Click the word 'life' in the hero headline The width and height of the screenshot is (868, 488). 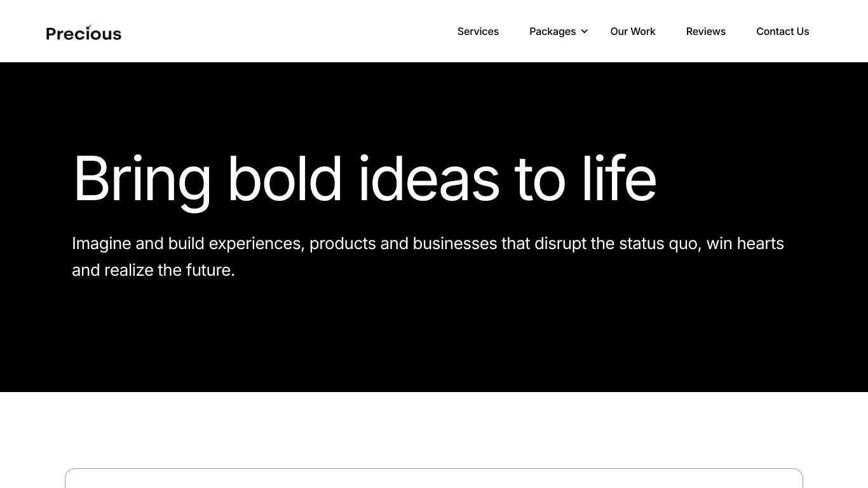(619, 178)
